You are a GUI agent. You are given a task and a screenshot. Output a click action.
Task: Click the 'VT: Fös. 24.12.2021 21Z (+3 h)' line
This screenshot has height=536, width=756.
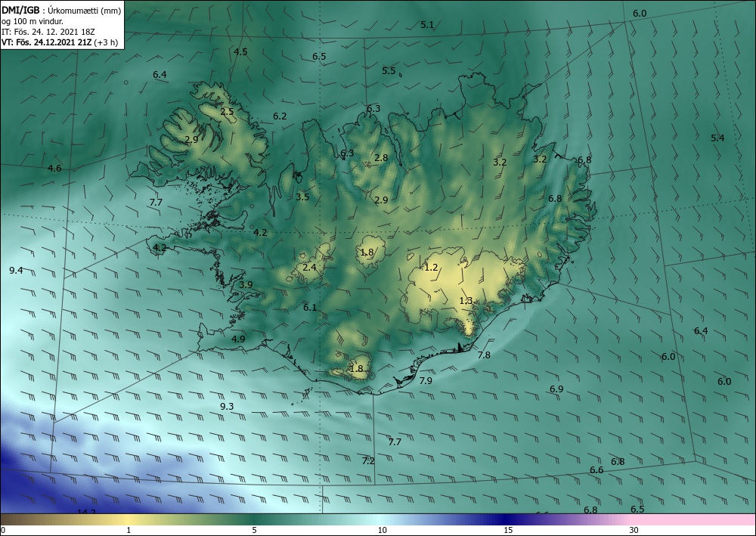coord(59,42)
